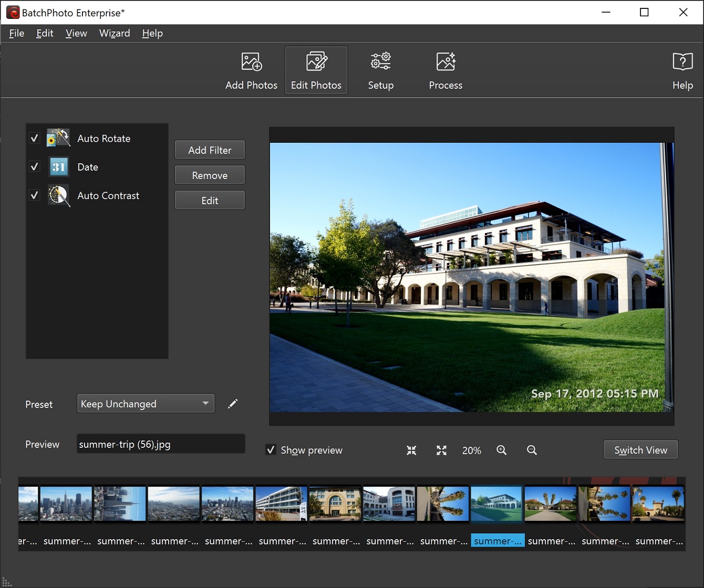Image resolution: width=704 pixels, height=588 pixels.
Task: Click the Add Filter button
Action: pyautogui.click(x=210, y=150)
